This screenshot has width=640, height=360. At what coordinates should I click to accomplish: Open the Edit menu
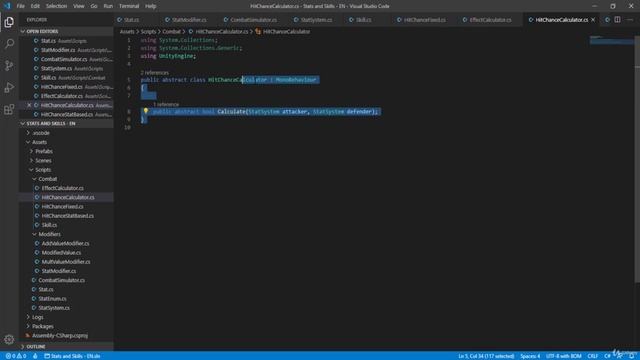point(35,6)
